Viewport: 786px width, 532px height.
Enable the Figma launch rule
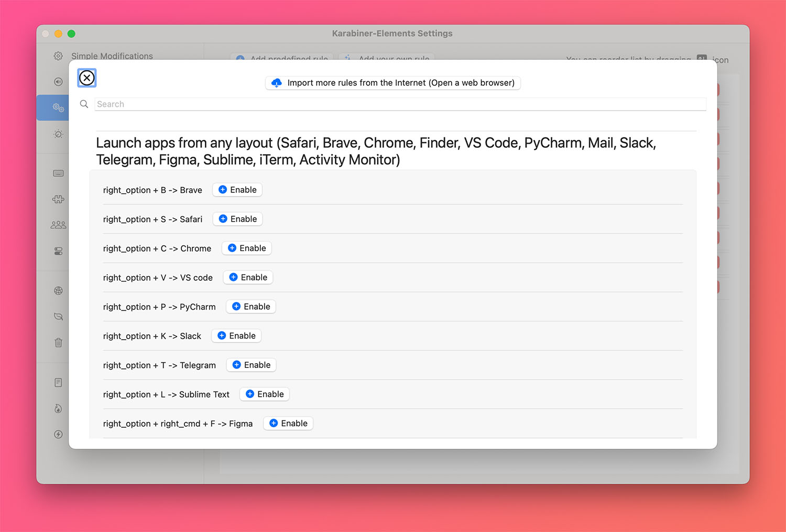pos(288,424)
